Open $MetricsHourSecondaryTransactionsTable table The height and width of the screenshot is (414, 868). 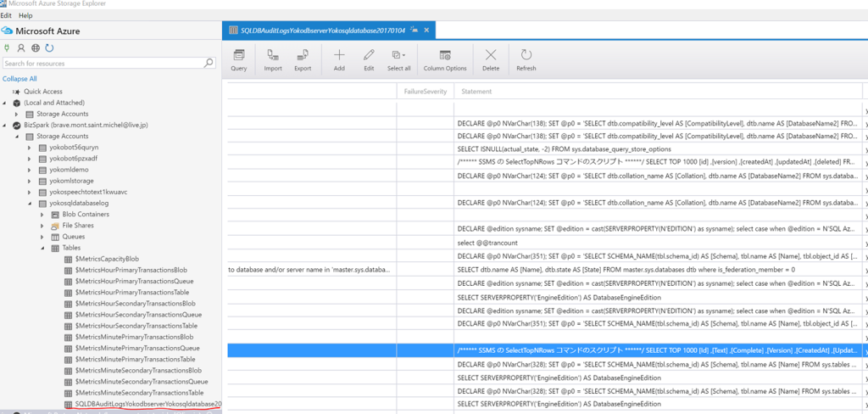point(136,326)
